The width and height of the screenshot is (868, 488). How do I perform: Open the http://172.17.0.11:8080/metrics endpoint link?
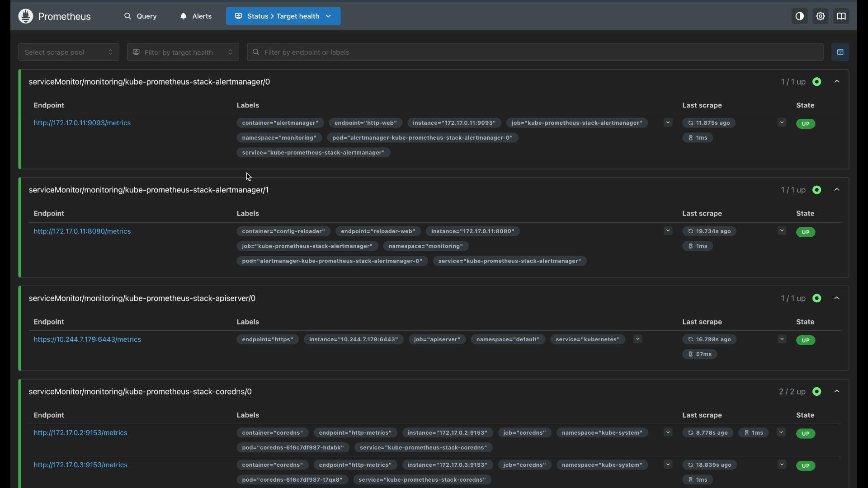click(82, 232)
